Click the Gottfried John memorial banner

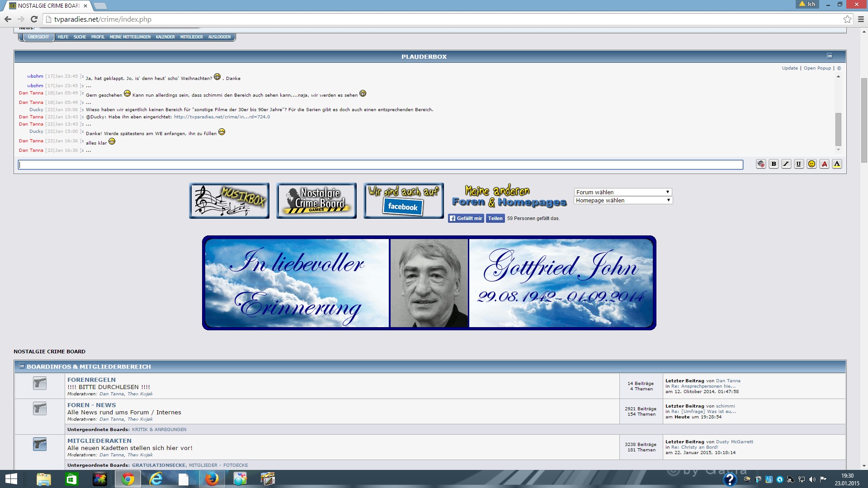429,283
